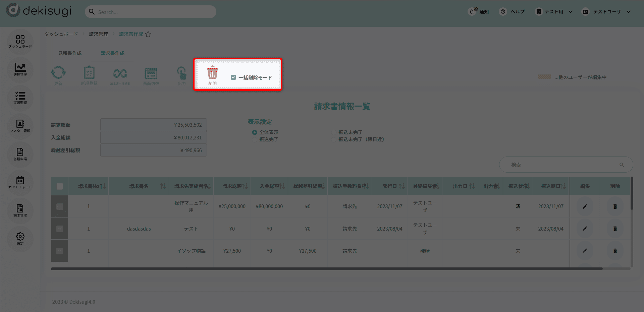
Task: Favorite this page with the star icon
Action: click(148, 34)
